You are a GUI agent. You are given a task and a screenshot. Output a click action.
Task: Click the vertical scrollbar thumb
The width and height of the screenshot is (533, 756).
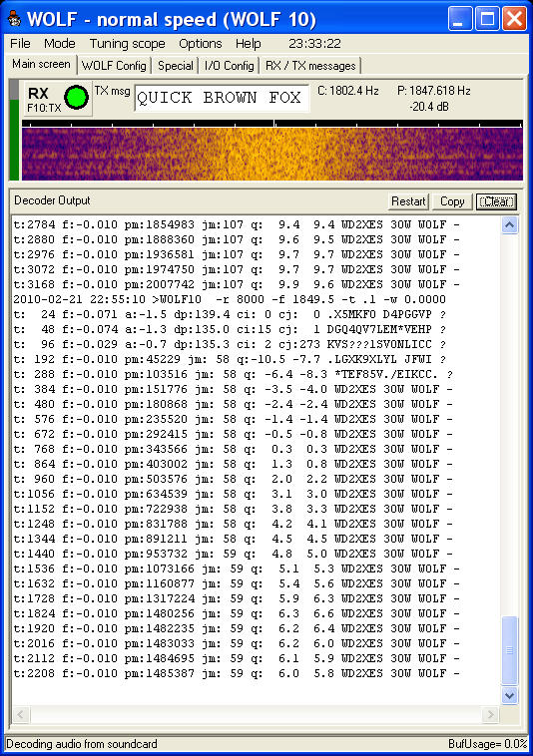[510, 650]
